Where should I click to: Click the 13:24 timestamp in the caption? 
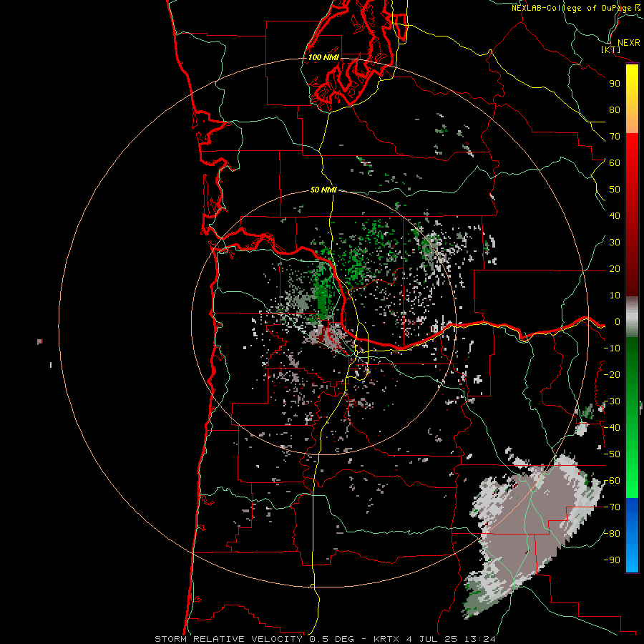pos(479,639)
